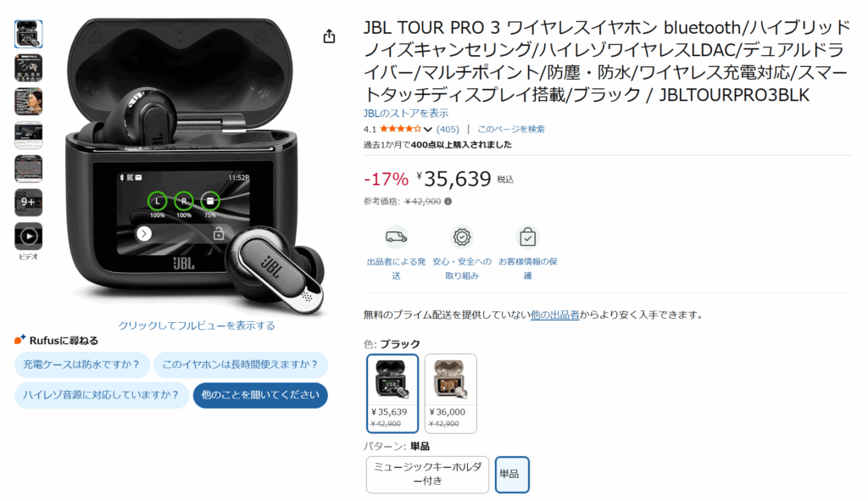Choose the ミュージックキーホルダー付き pattern option
The image size is (868, 501).
point(427,475)
